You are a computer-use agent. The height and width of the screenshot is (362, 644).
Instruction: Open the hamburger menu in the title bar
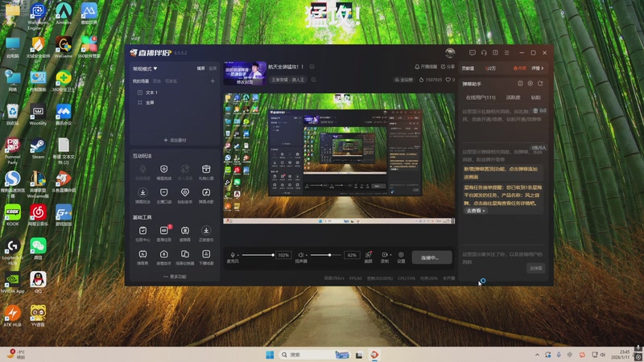pyautogui.click(x=507, y=52)
